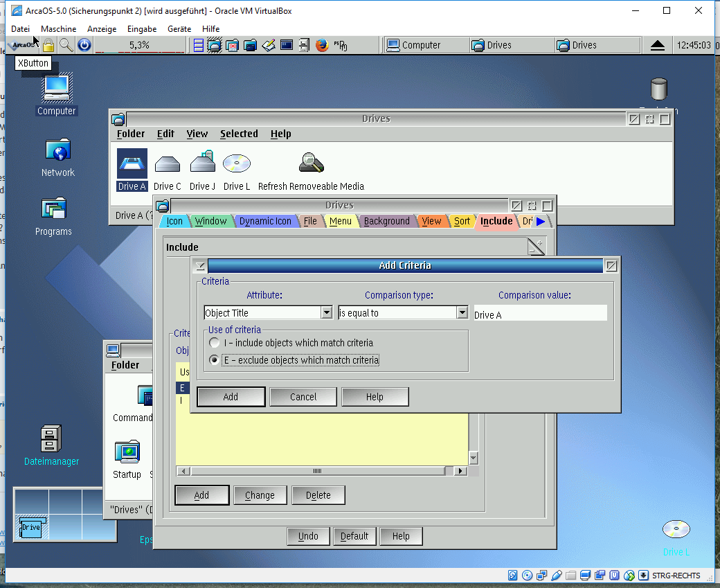Click the blue arrow to show more notebook tabs
Viewport: 720px width, 588px height.
(x=541, y=222)
